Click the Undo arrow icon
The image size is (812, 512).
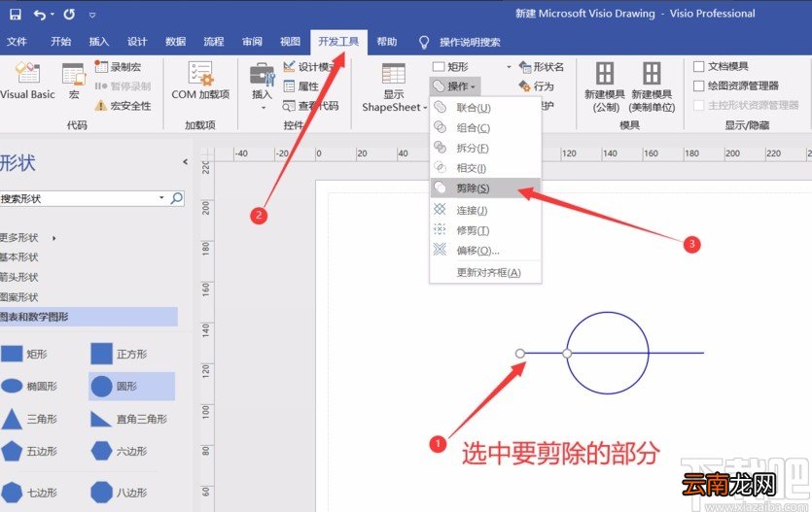40,15
